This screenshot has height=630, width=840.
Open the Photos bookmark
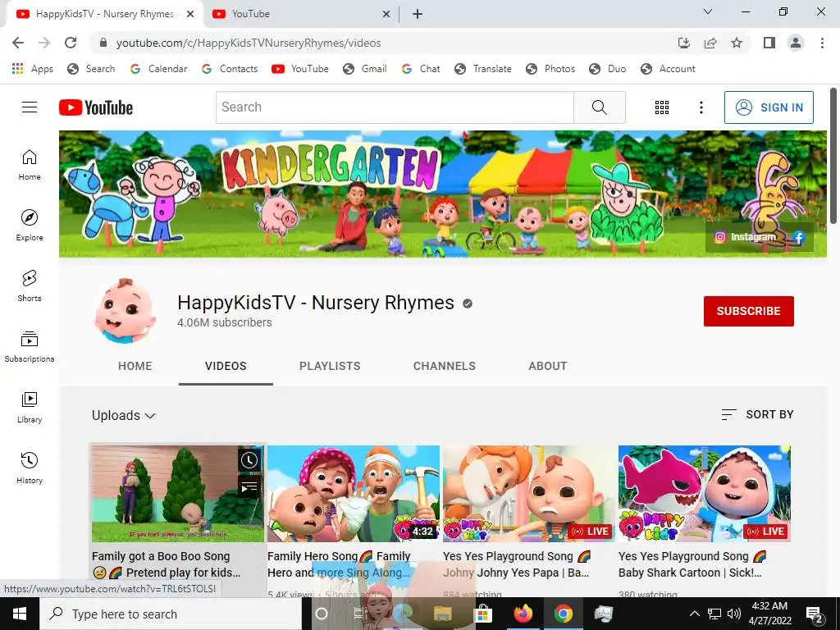(550, 69)
